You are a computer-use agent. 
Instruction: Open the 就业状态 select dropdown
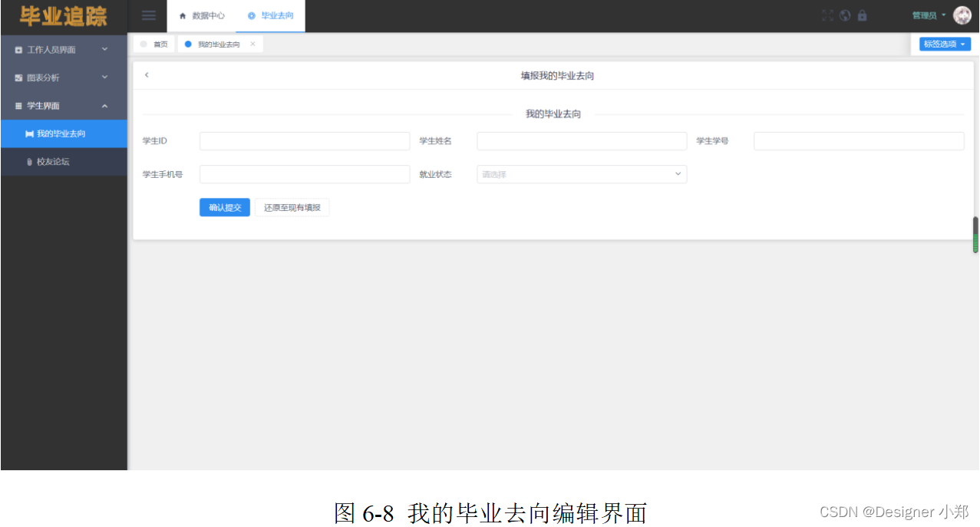point(582,174)
